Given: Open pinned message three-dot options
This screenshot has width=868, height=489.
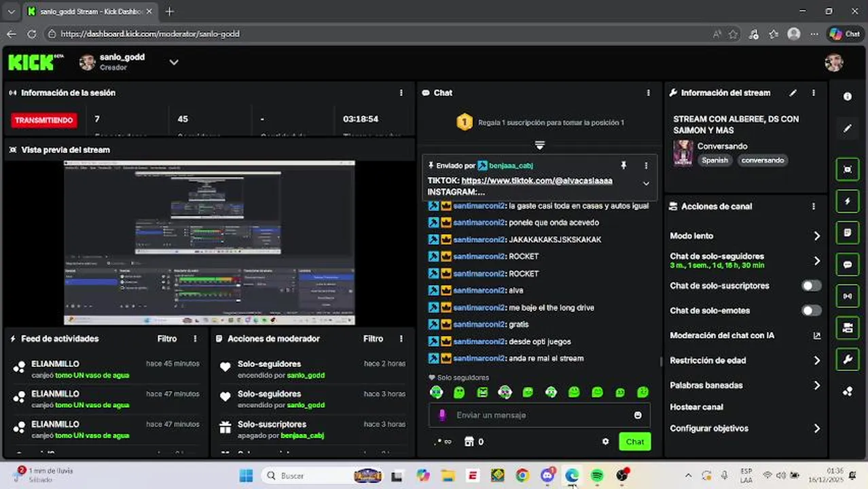Looking at the screenshot, I should (x=646, y=165).
